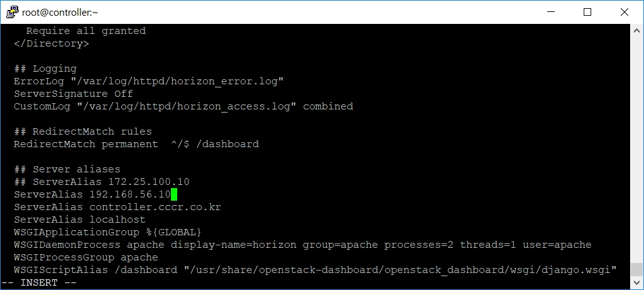Minimize the root@controller terminal window
This screenshot has width=644, height=290.
point(551,12)
